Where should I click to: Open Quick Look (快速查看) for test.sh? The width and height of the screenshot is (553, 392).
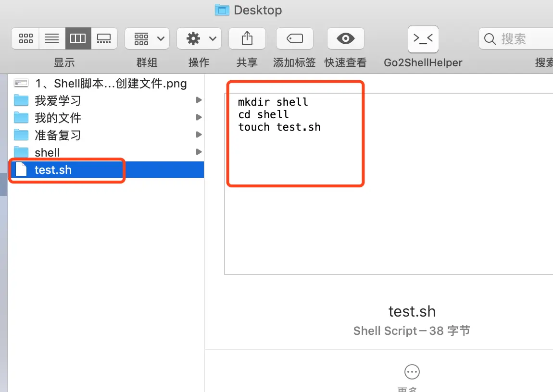345,38
